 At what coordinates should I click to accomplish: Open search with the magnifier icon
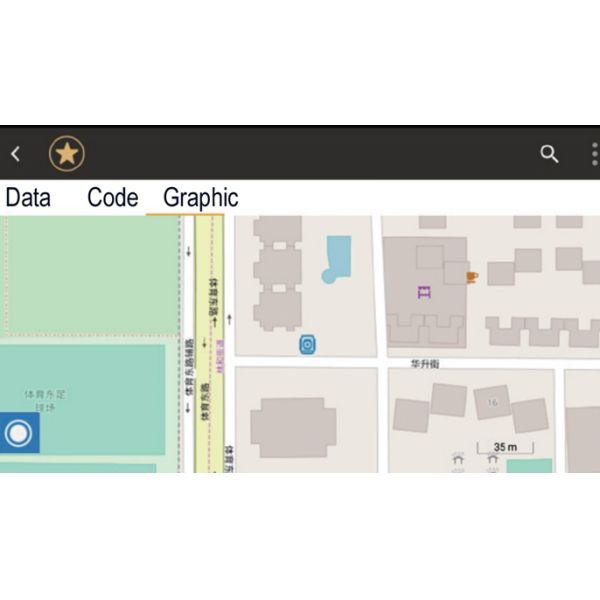click(549, 154)
